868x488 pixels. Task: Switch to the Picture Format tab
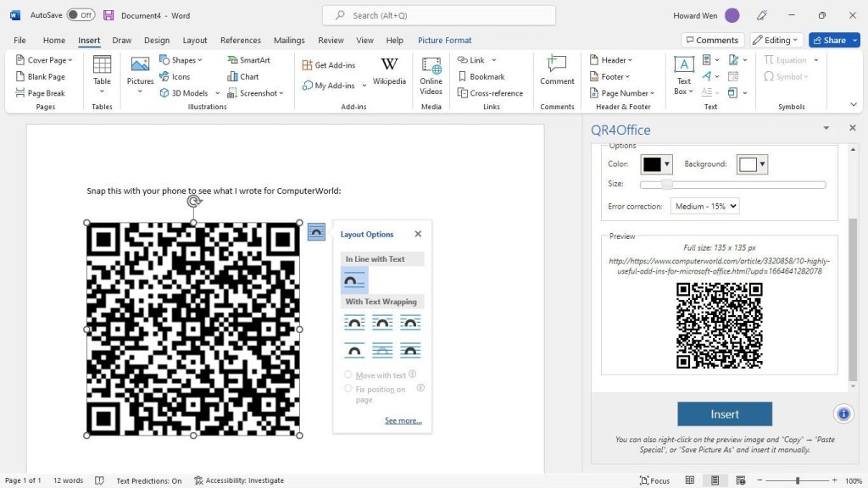click(x=444, y=40)
